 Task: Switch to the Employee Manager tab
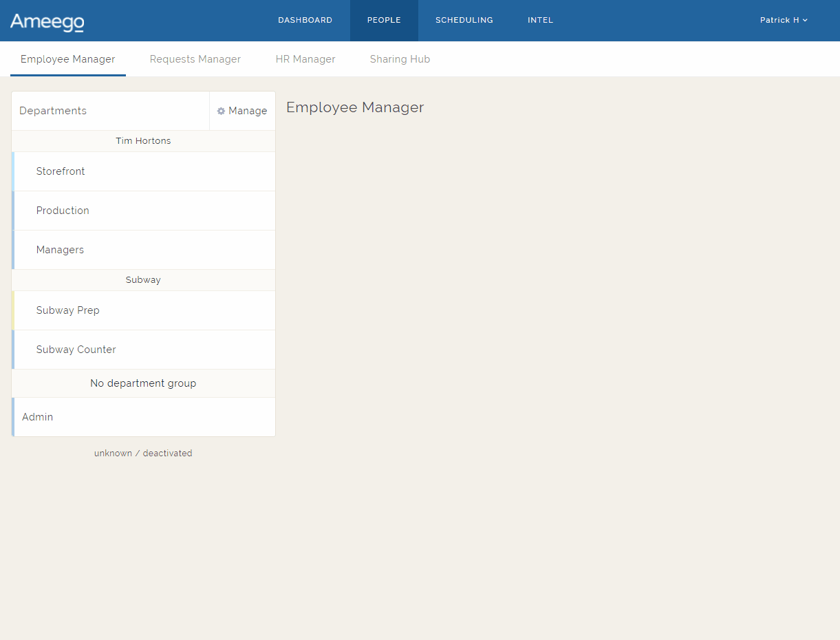67,59
